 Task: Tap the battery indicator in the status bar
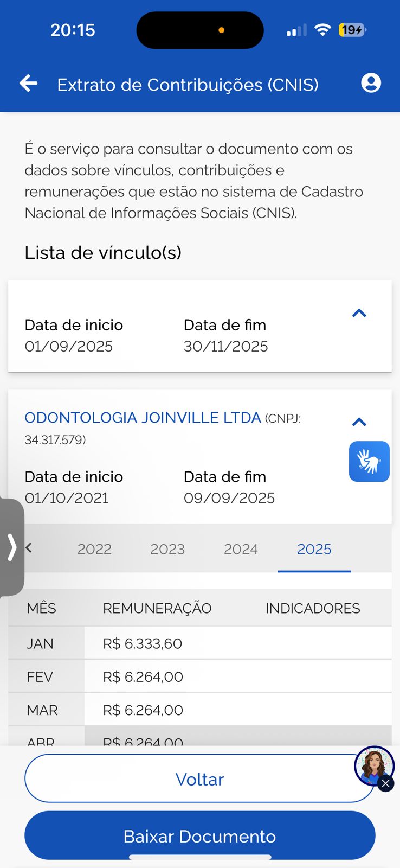click(x=352, y=30)
